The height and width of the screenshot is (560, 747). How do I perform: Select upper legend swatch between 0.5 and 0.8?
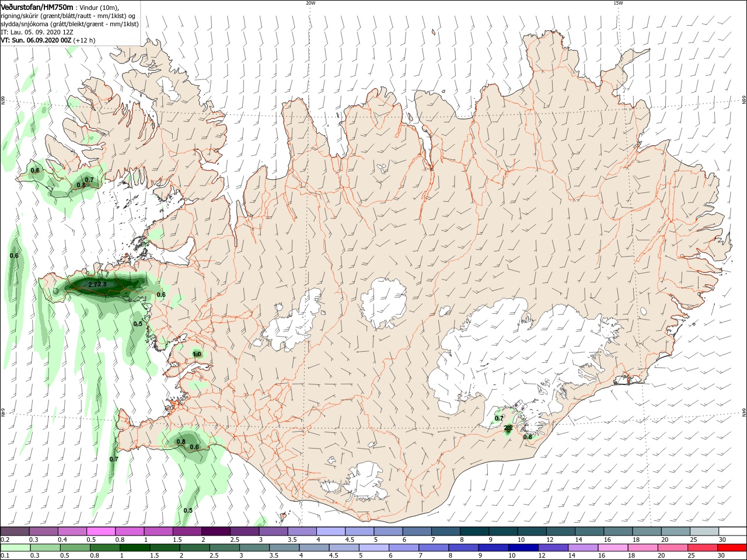101,531
